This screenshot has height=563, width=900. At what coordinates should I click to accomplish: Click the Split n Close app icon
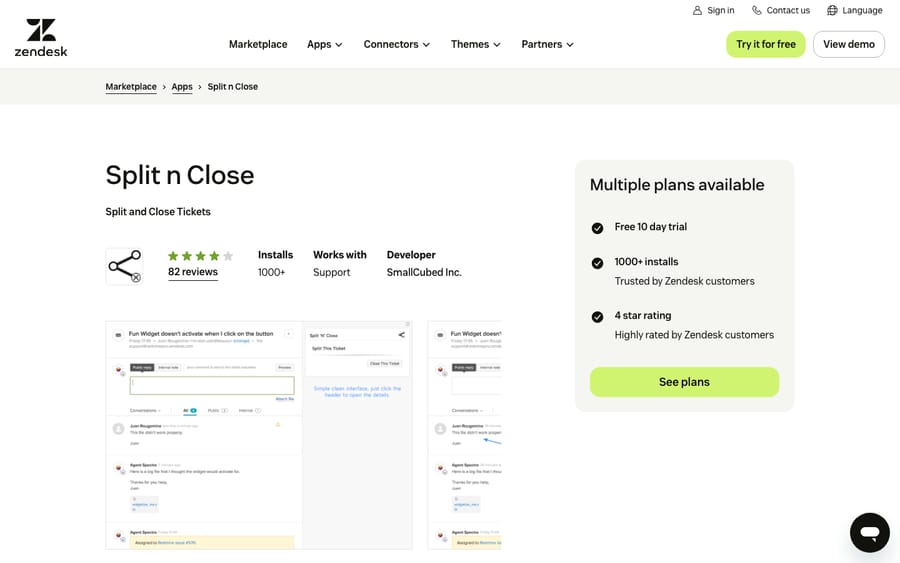point(125,266)
